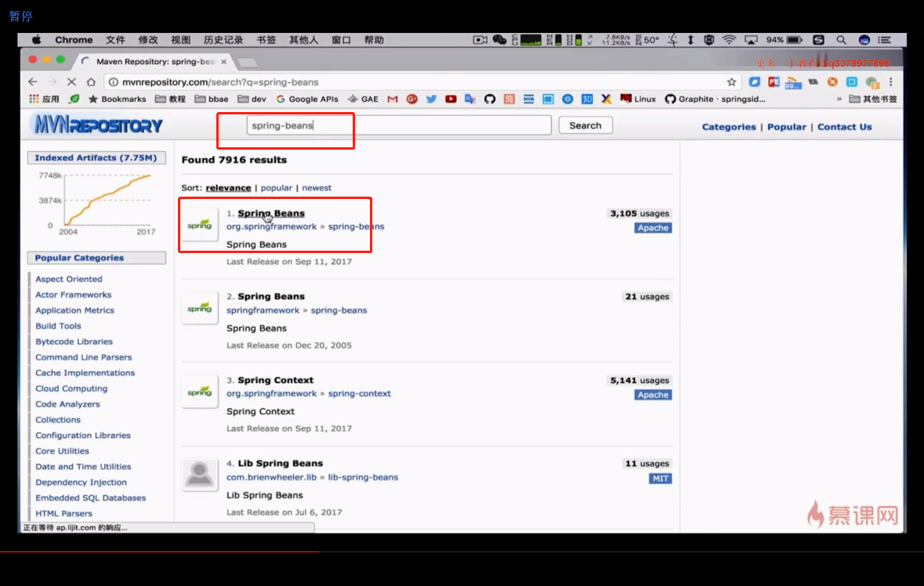
Task: Open Chrome three-dot menu
Action: click(891, 81)
